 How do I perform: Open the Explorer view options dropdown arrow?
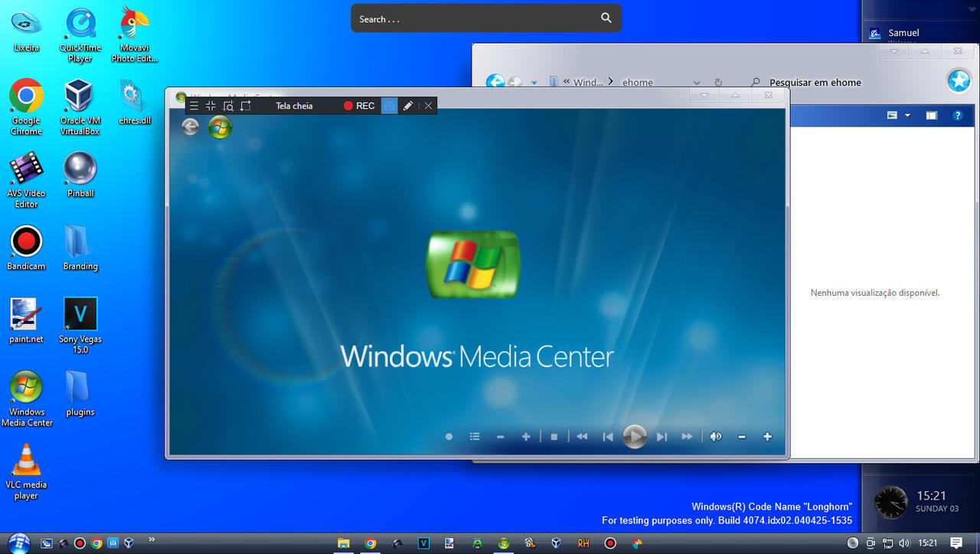908,116
